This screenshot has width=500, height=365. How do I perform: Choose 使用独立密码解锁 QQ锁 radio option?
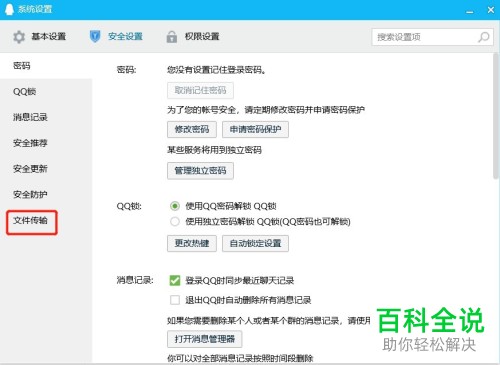point(175,221)
